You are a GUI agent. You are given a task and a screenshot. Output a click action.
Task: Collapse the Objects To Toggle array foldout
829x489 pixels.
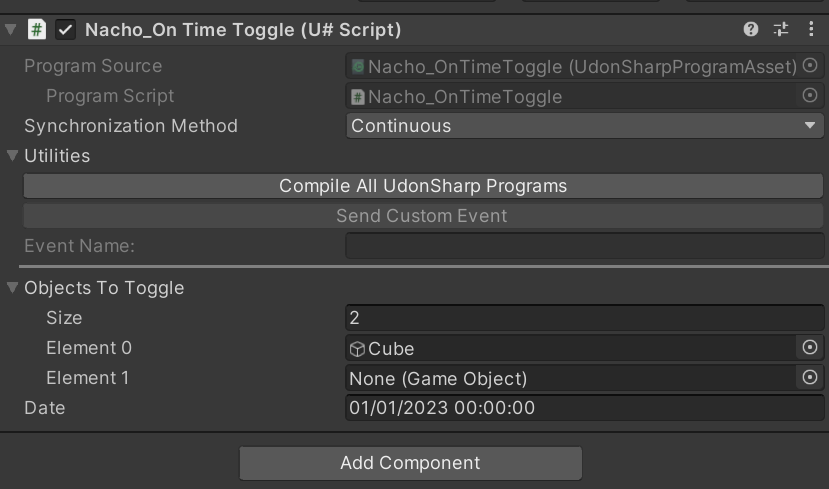[13, 288]
